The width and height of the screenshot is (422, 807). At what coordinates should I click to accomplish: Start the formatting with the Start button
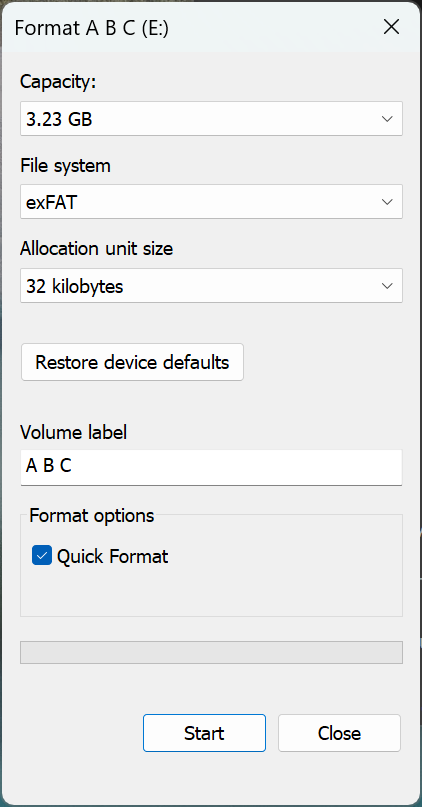click(x=204, y=733)
